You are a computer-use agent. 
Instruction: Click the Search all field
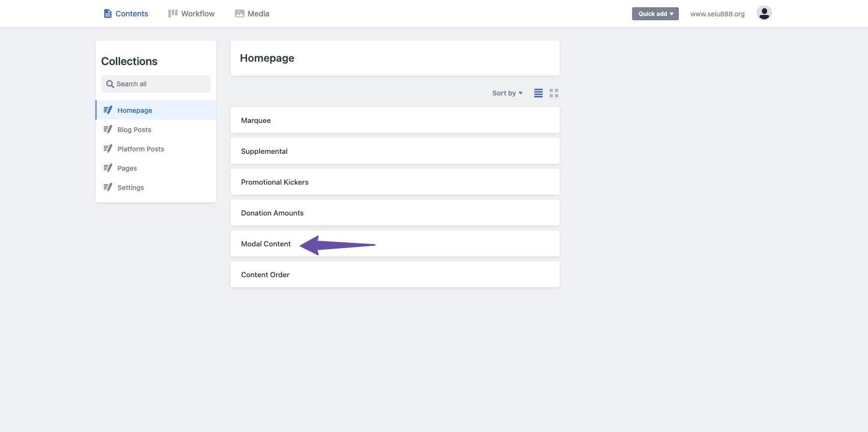[156, 84]
